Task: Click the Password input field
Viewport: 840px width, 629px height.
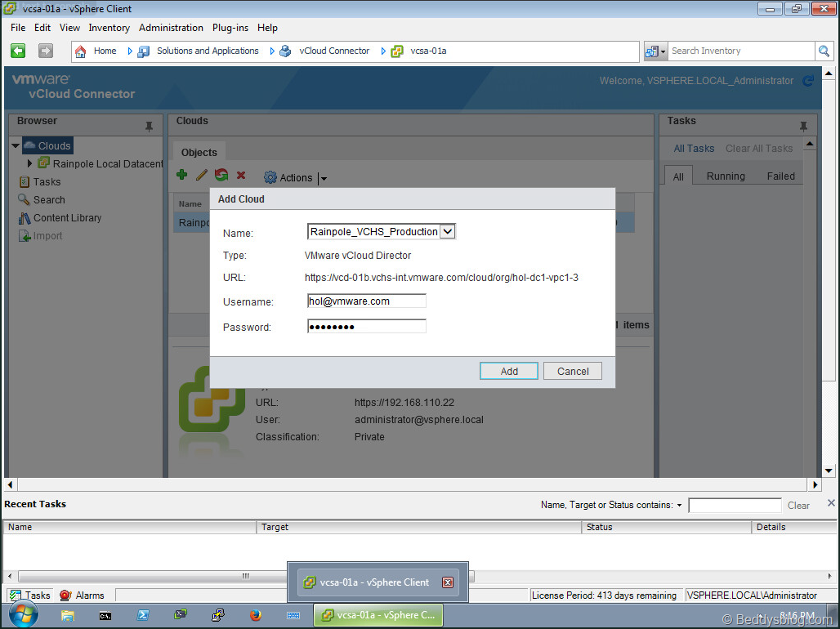Action: click(x=366, y=326)
